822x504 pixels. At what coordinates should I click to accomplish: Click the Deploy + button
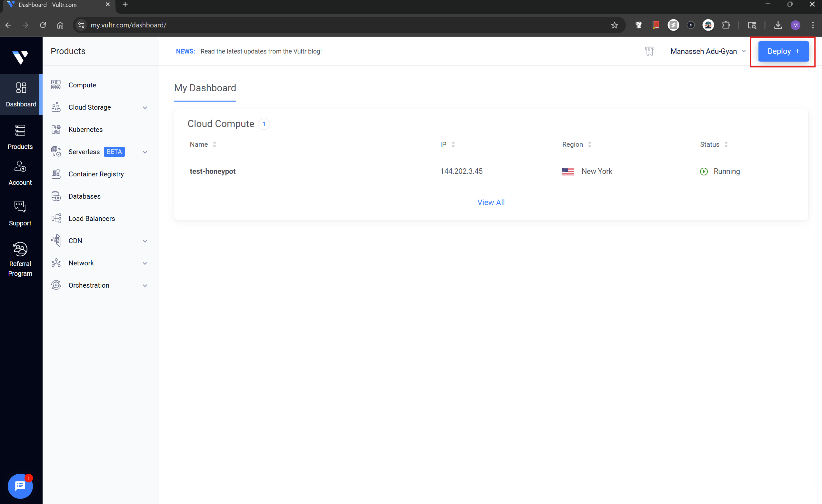[x=783, y=51]
